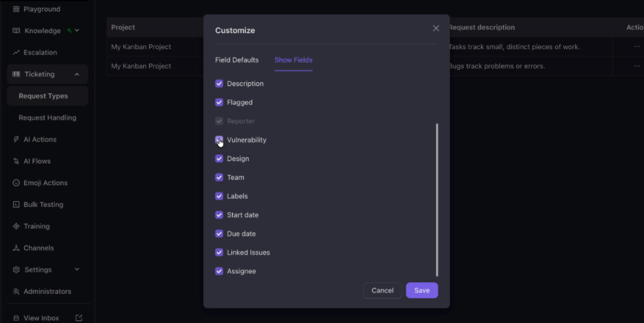Click the fields list scrollbar
This screenshot has width=644, height=323.
tap(437, 200)
